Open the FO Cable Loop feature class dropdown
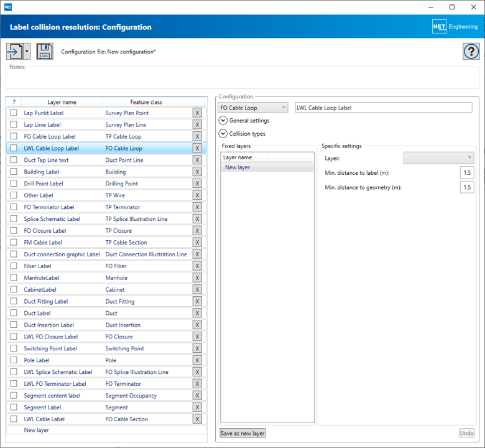The height and width of the screenshot is (448, 485). click(x=252, y=108)
